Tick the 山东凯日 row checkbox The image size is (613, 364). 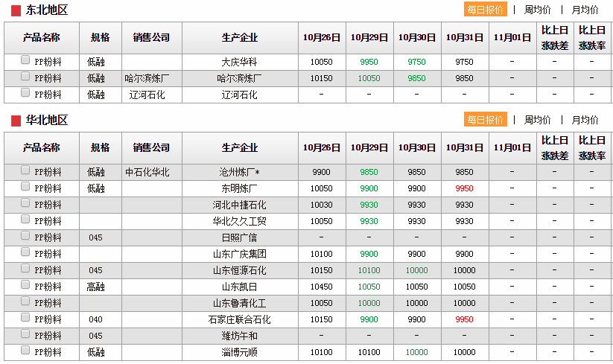click(25, 284)
